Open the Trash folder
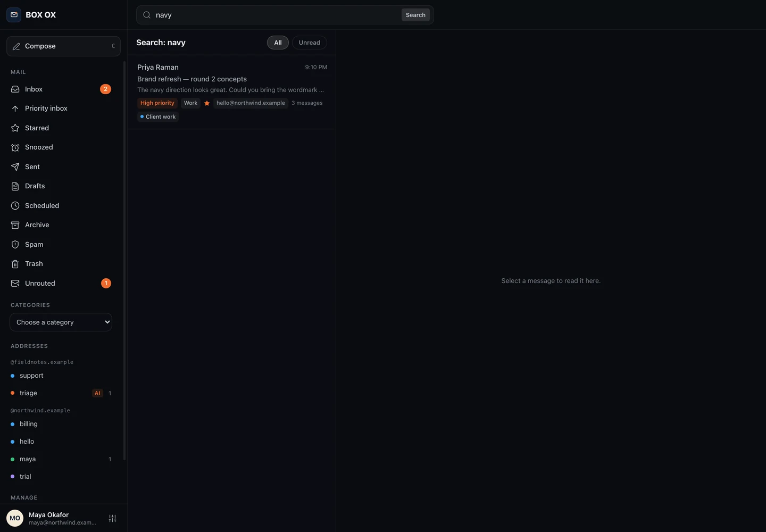The width and height of the screenshot is (766, 532). (x=61, y=264)
